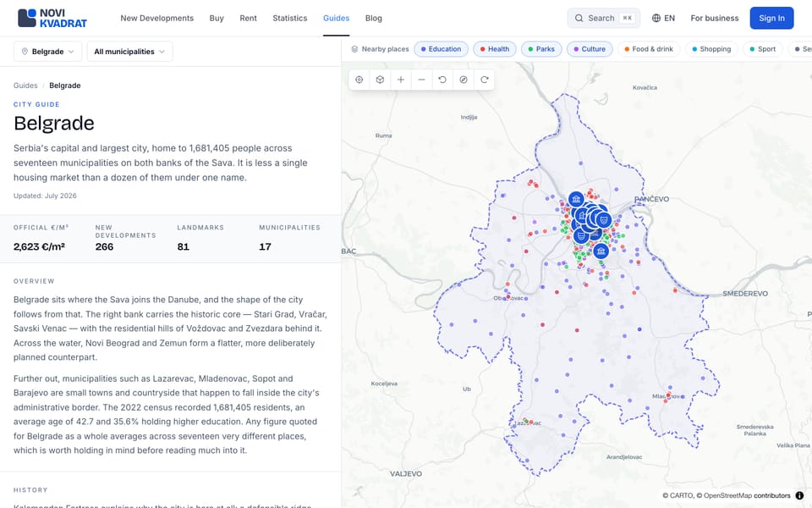The width and height of the screenshot is (812, 508).
Task: Click the PANČEVO map label
Action: click(651, 199)
